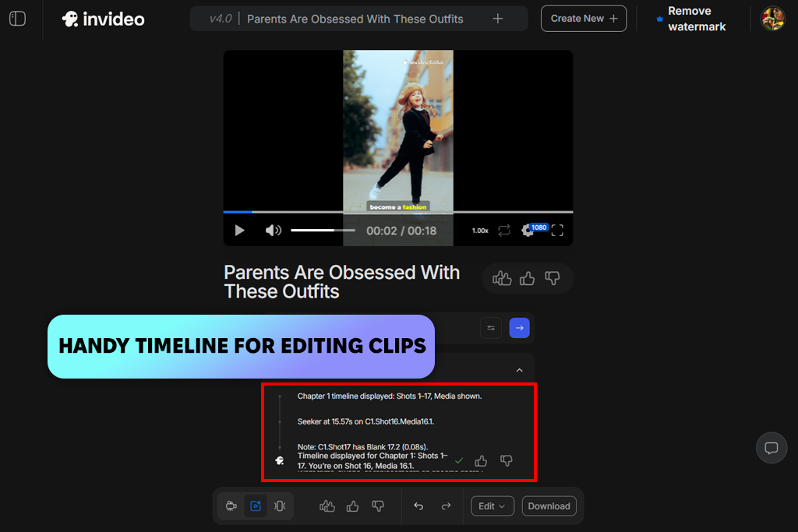The width and height of the screenshot is (798, 532).
Task: Select the video camera mode icon
Action: click(231, 506)
